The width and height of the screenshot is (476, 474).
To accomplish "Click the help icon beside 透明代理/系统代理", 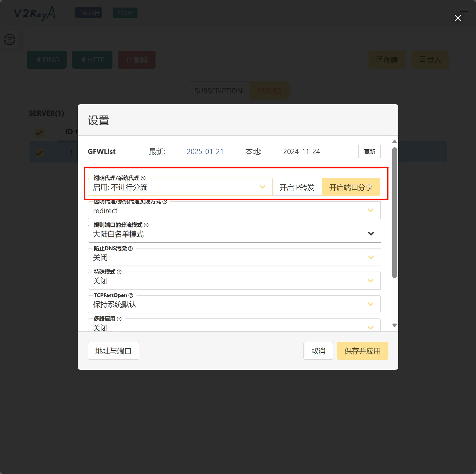I will (143, 178).
